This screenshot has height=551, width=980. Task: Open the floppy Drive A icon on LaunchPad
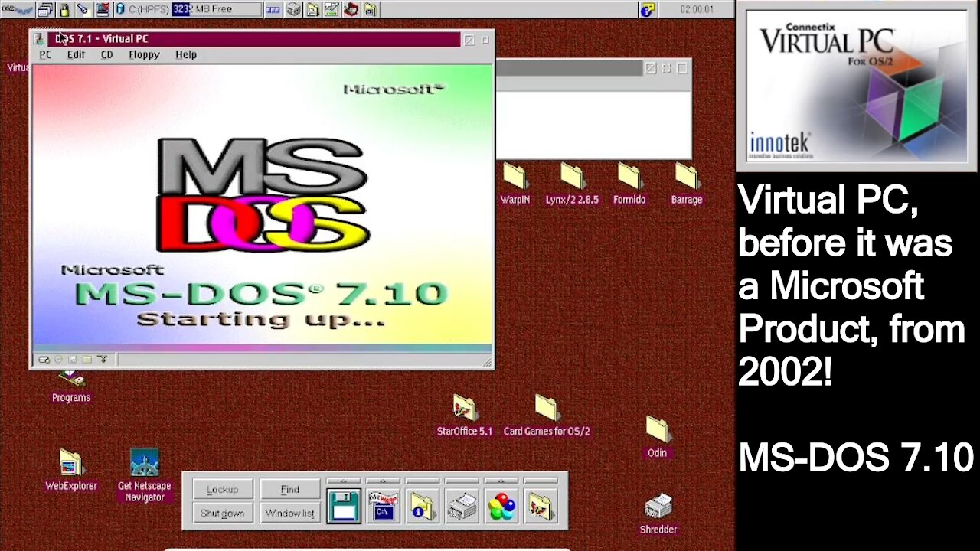click(344, 506)
